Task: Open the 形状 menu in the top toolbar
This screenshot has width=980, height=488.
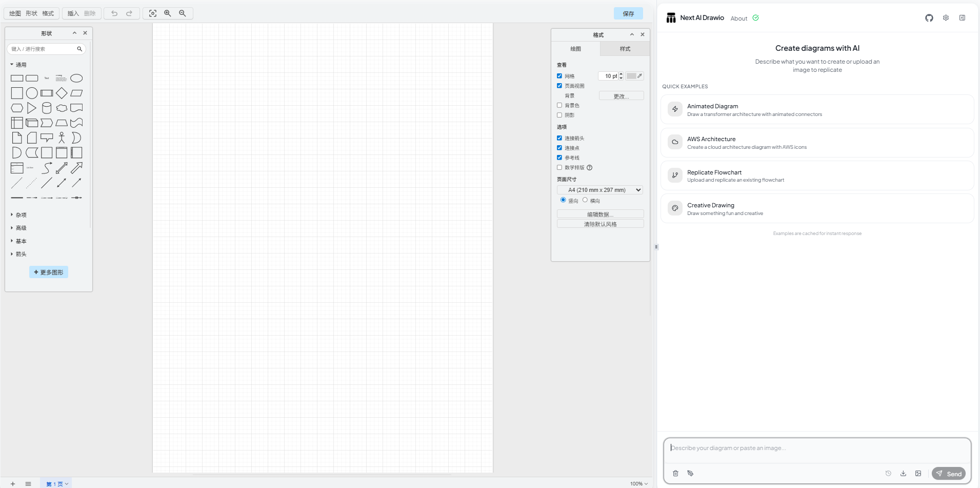Action: point(31,13)
